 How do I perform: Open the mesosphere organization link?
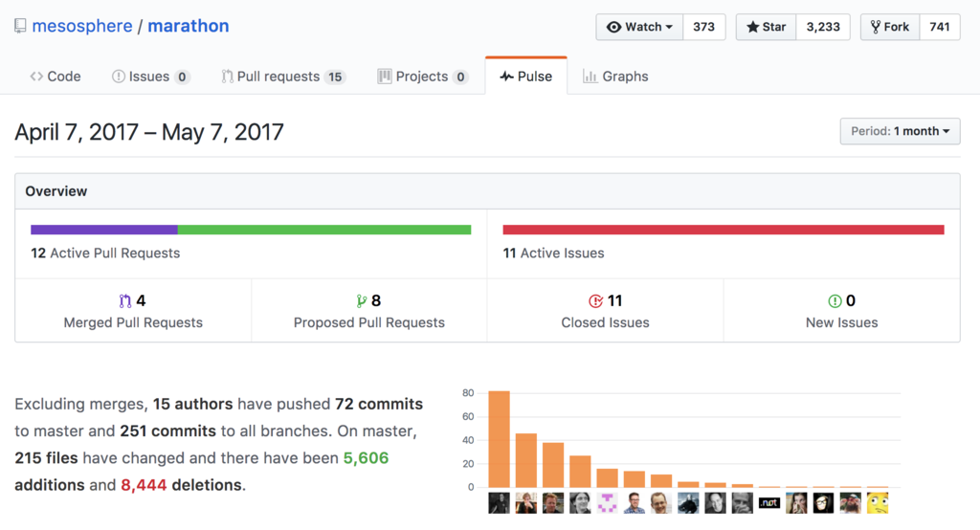point(82,26)
